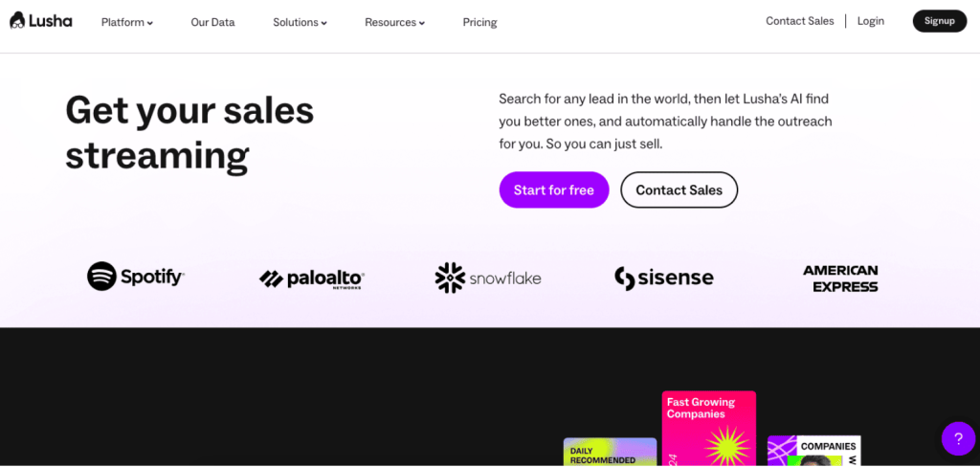The width and height of the screenshot is (980, 467).
Task: Click the Palo Alto Networks logo
Action: tap(312, 278)
